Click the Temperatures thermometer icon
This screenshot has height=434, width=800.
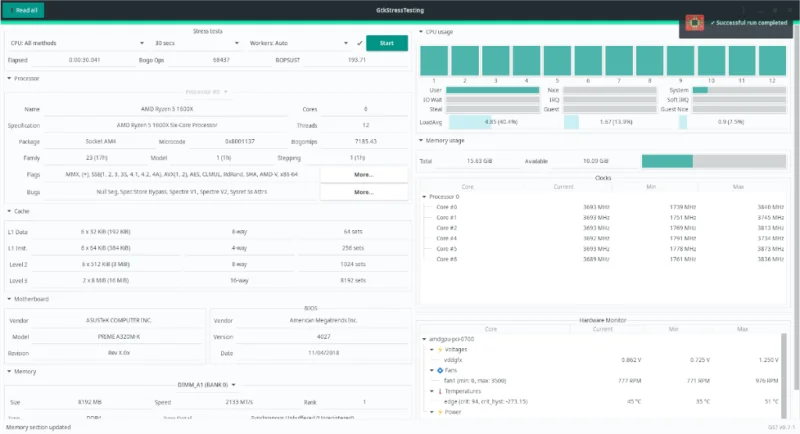tap(440, 392)
